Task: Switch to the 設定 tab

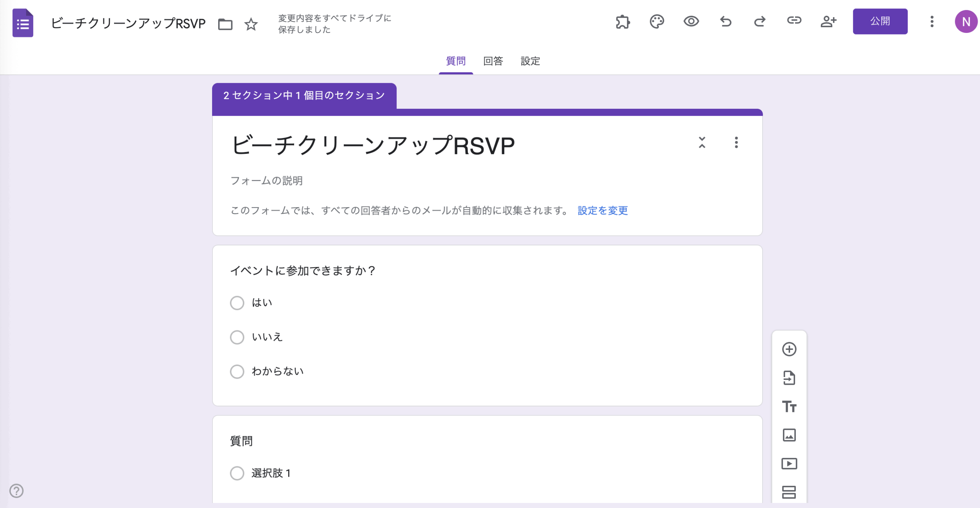Action: pos(530,61)
